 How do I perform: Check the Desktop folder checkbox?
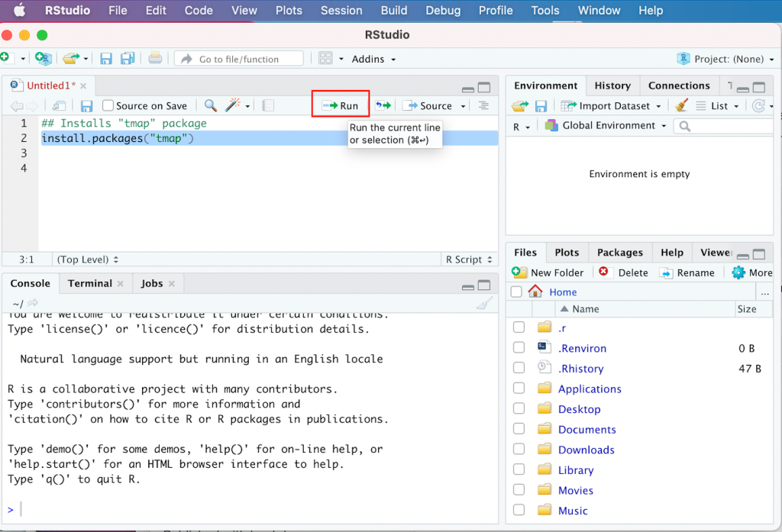click(x=519, y=408)
